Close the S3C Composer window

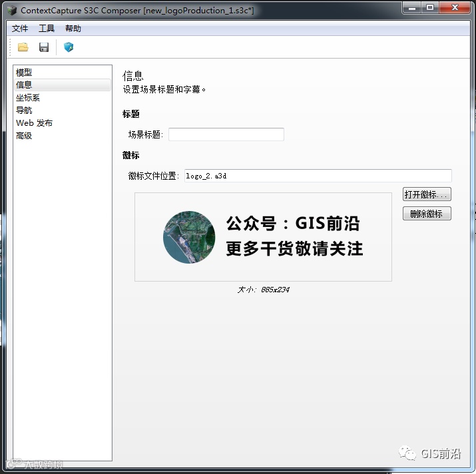pyautogui.click(x=455, y=8)
